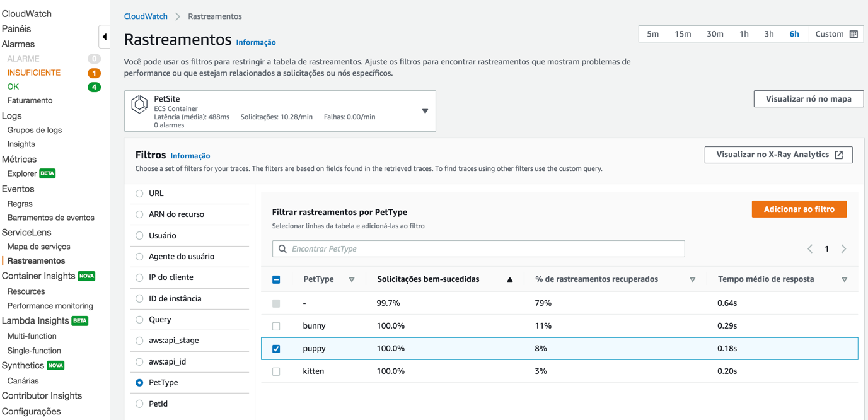The width and height of the screenshot is (868, 420).
Task: Click the PetSite hexagon node icon
Action: point(139,104)
